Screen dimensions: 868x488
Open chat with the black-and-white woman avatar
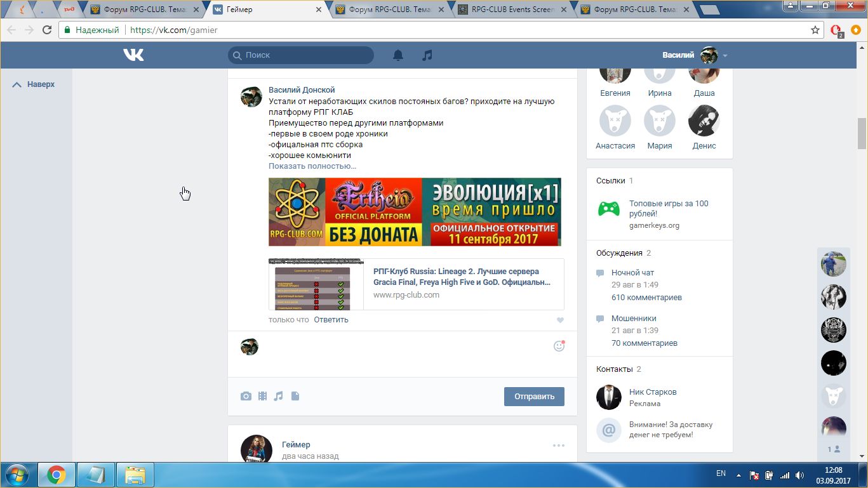click(833, 297)
